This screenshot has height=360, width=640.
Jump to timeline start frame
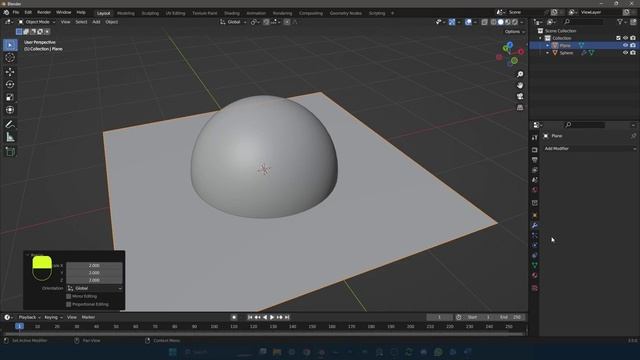coord(250,317)
